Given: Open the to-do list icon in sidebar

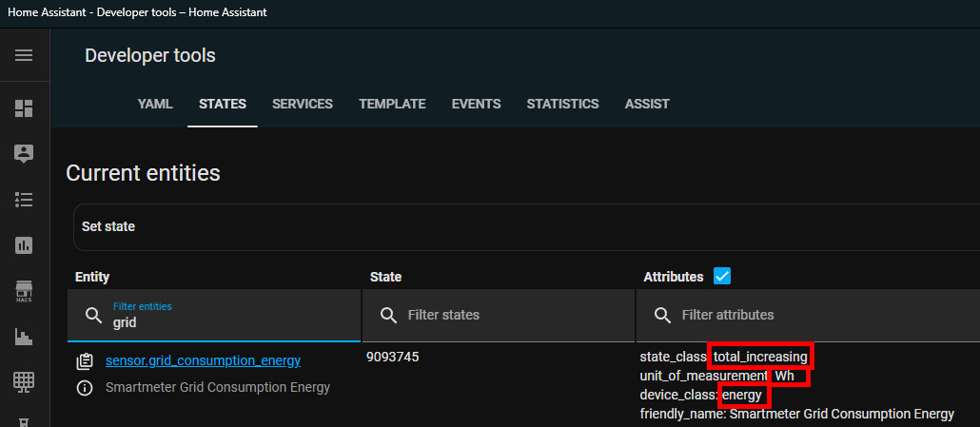Looking at the screenshot, I should (x=24, y=199).
